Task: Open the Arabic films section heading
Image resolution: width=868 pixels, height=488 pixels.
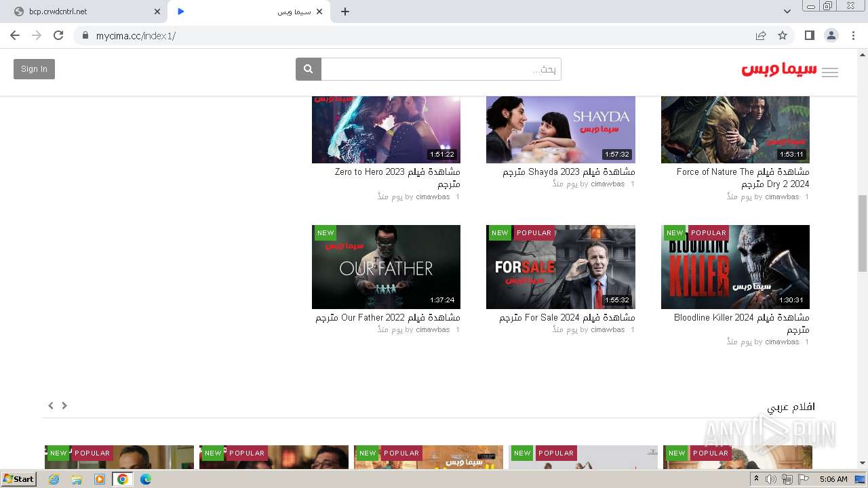Action: tap(791, 407)
